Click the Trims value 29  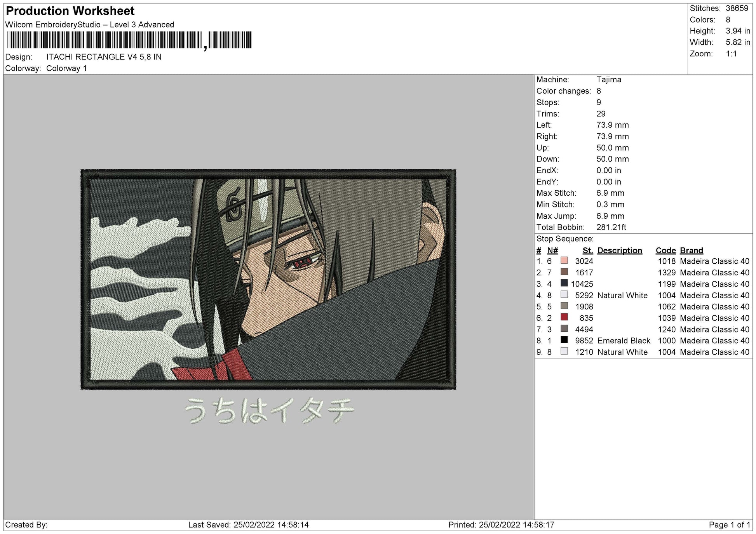[x=601, y=114]
